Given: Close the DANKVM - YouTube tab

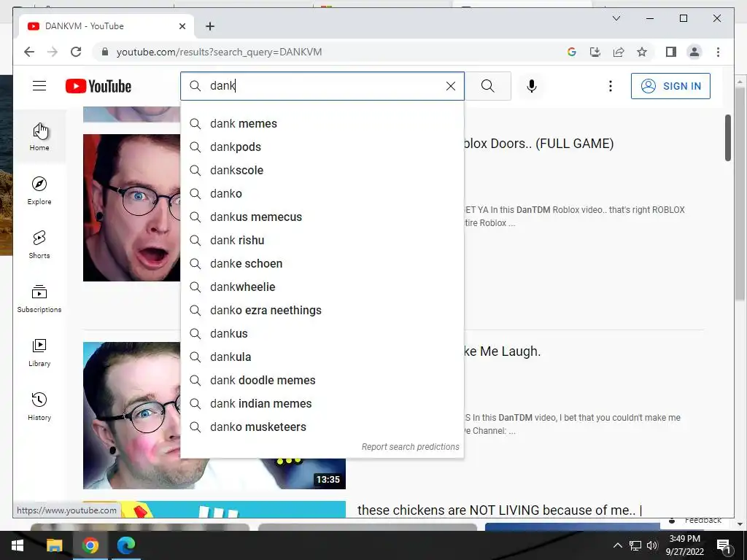Looking at the screenshot, I should click(x=182, y=26).
